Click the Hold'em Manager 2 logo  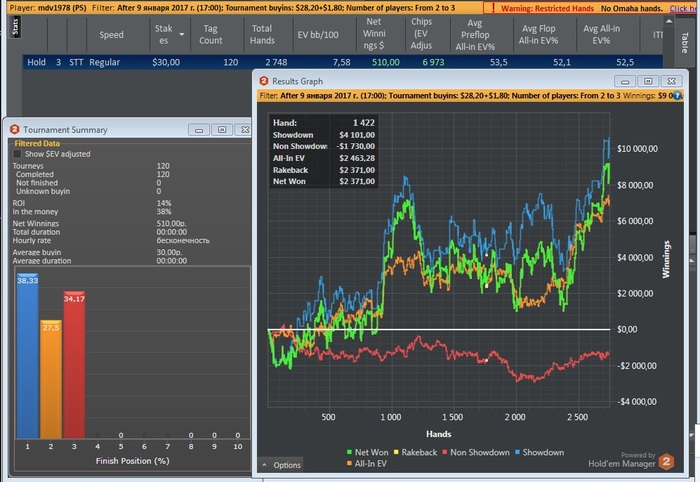(666, 461)
